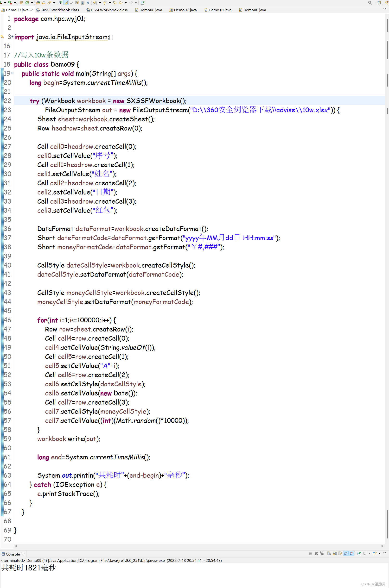Screen dimensions: 389x588
Task: Click the Display Selected Console icon
Action: tap(364, 554)
